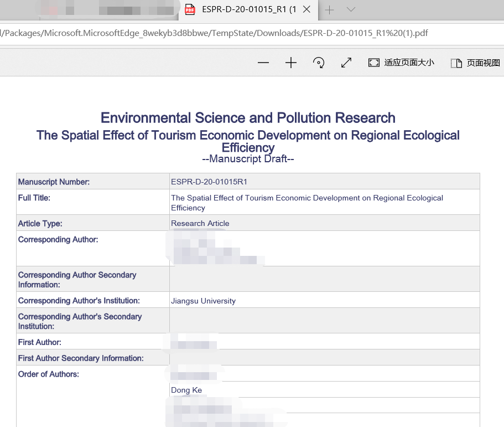Click the --Manuscript Draft-- subtitle
Image resolution: width=504 pixels, height=427 pixels.
248,160
